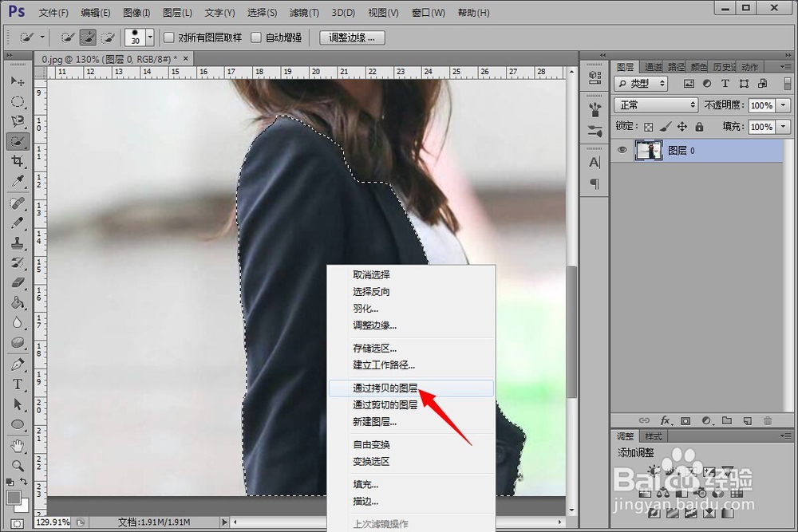
Task: Open the Layers panel flyout menu
Action: (786, 67)
